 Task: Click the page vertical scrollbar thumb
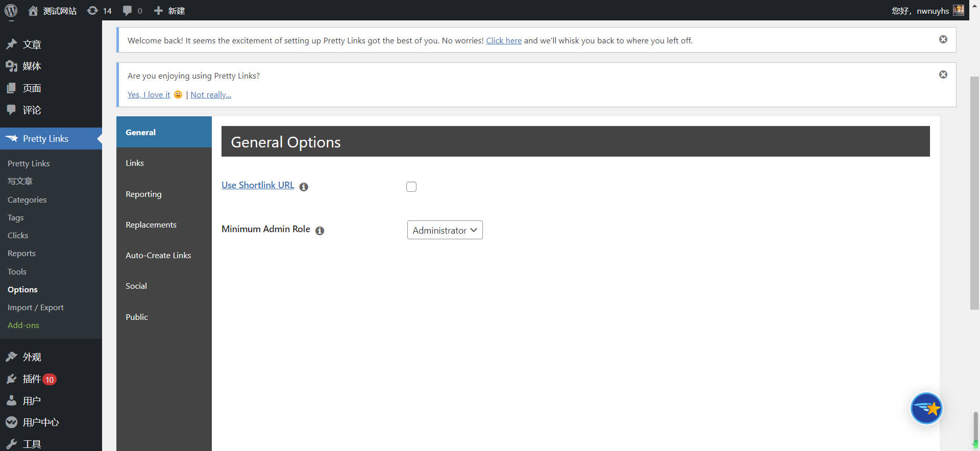[974, 192]
